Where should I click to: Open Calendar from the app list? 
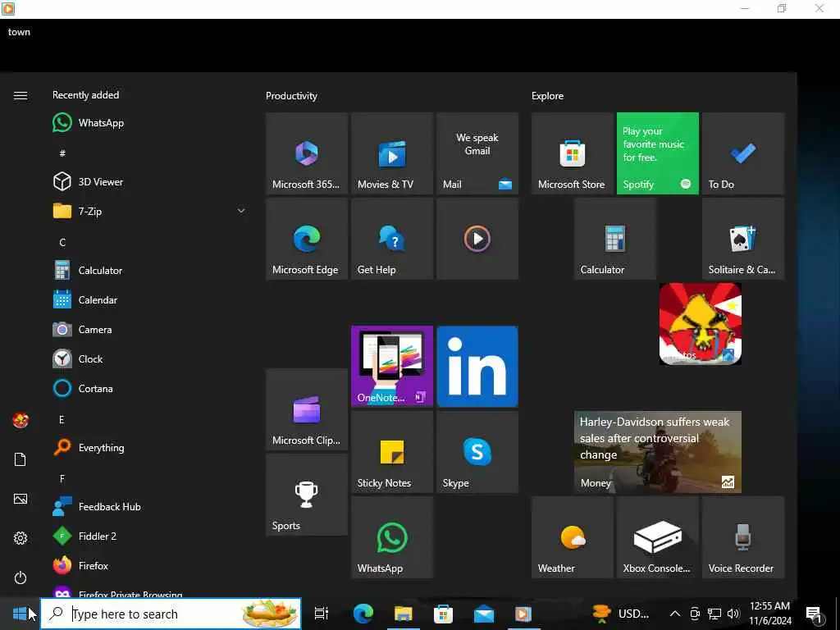point(150,300)
